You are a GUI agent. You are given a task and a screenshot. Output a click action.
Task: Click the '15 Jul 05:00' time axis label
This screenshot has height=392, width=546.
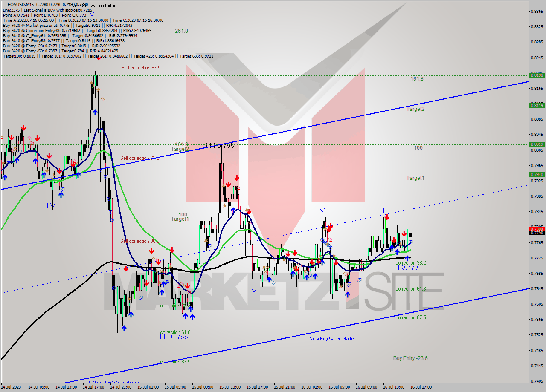point(176,387)
